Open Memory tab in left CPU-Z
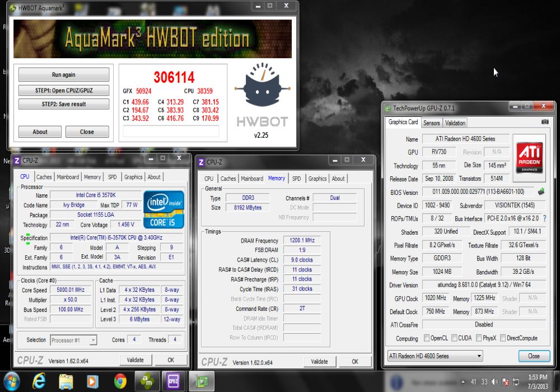560x392 pixels. tap(92, 177)
